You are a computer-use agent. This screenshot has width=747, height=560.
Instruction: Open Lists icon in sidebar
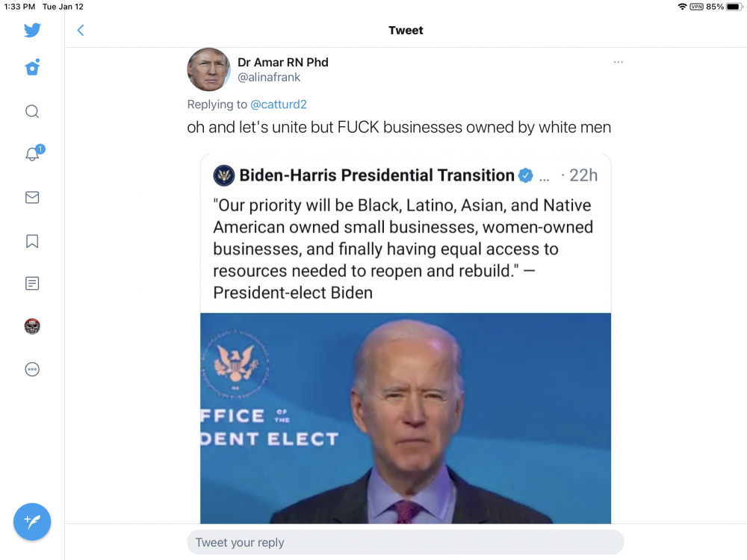pos(32,283)
